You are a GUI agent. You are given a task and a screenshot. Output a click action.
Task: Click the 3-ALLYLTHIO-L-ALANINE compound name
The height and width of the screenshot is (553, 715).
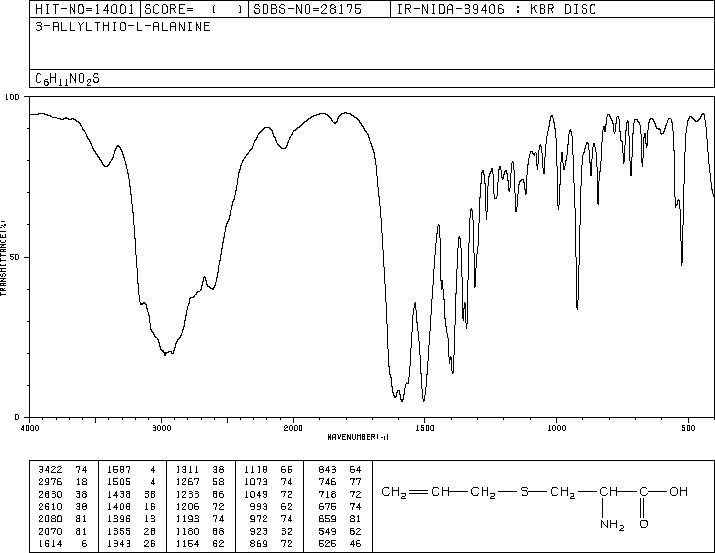coord(123,27)
